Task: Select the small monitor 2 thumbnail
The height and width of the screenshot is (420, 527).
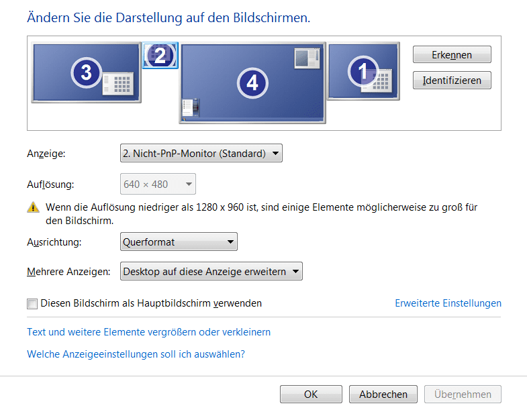Action: click(x=160, y=56)
